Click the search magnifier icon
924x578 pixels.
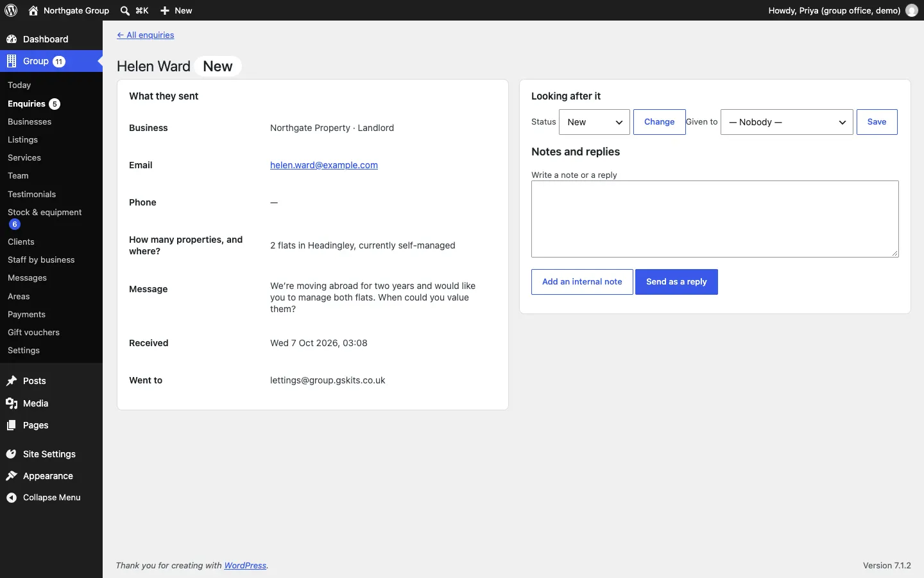125,10
